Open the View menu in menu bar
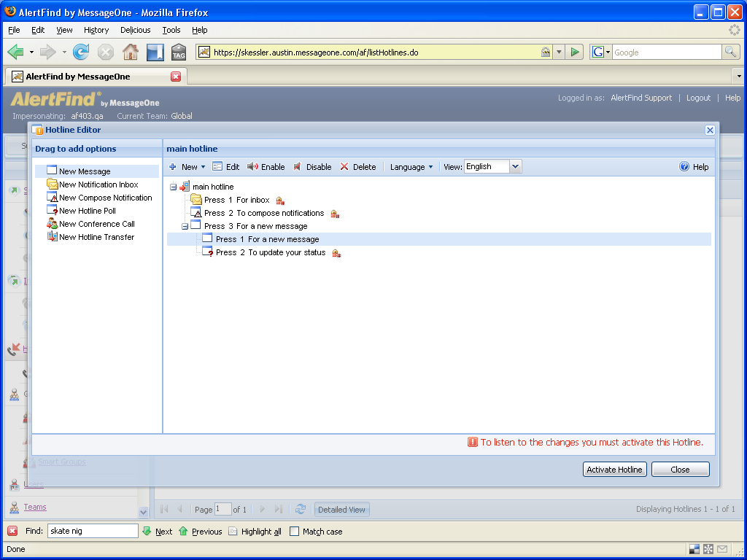This screenshot has height=560, width=747. click(64, 30)
